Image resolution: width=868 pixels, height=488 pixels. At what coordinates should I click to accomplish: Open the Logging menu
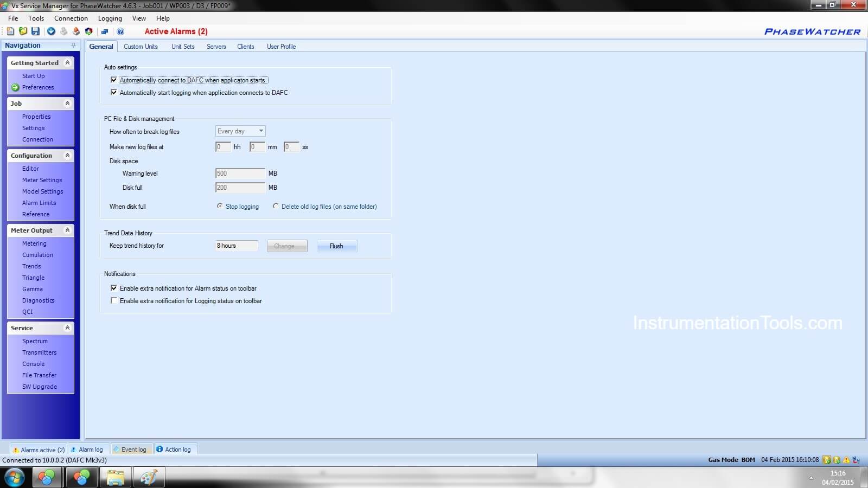pyautogui.click(x=110, y=18)
